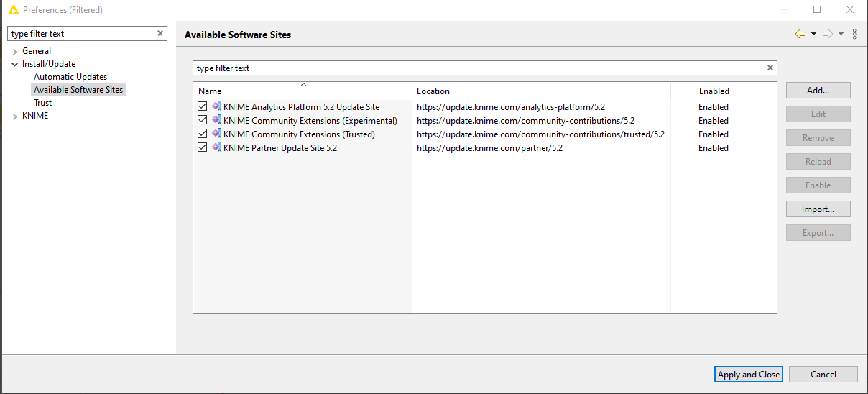This screenshot has width=868, height=394.
Task: Click the back arrow navigation icon
Action: click(x=800, y=34)
